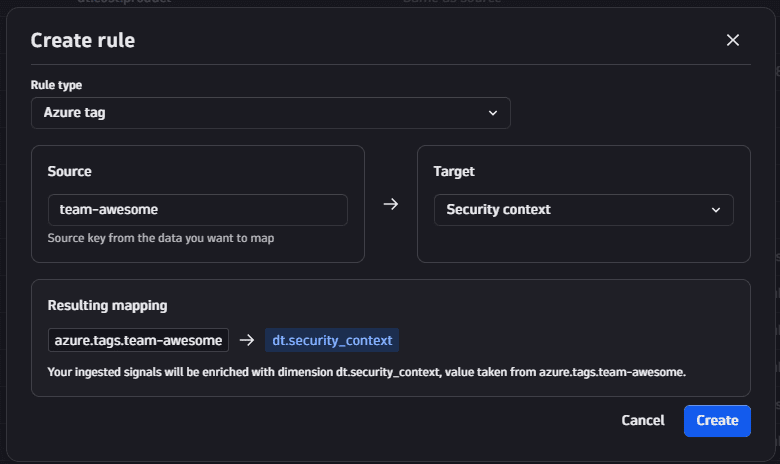Open the Target Security context dropdown
780x464 pixels.
(584, 210)
